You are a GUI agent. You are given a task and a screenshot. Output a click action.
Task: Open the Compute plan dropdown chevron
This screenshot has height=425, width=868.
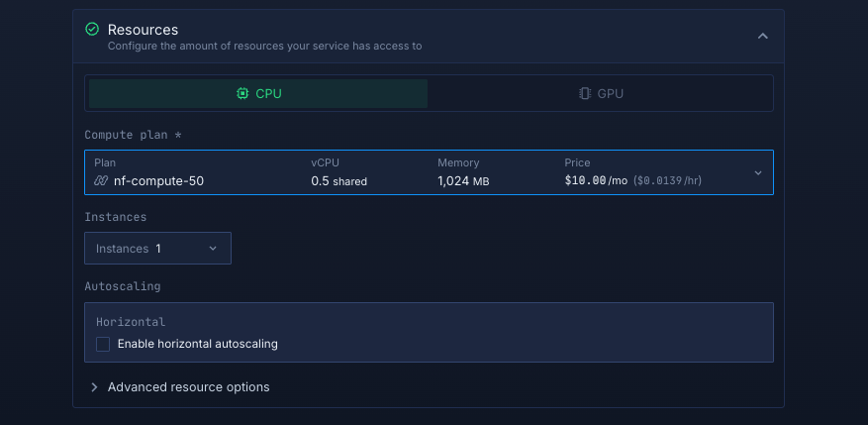click(758, 172)
